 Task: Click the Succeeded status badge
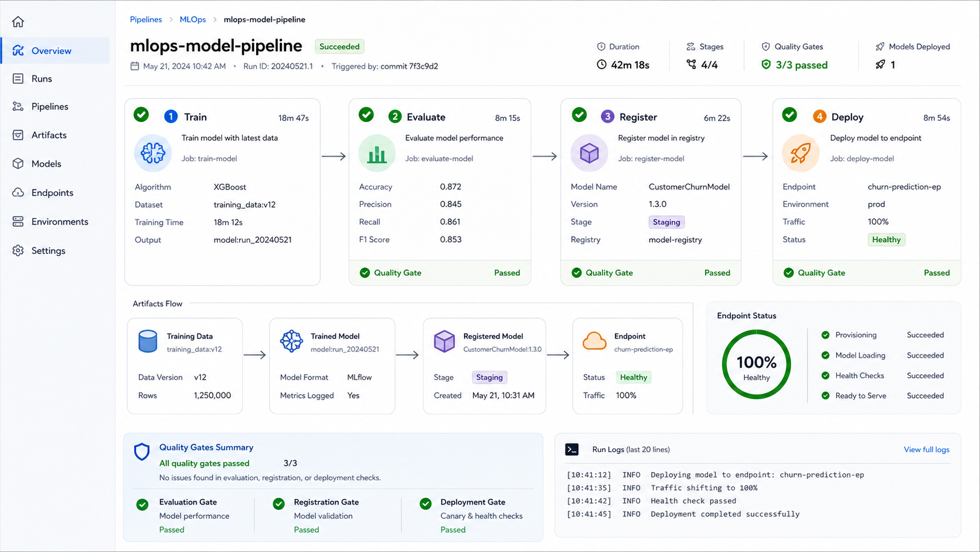339,46
